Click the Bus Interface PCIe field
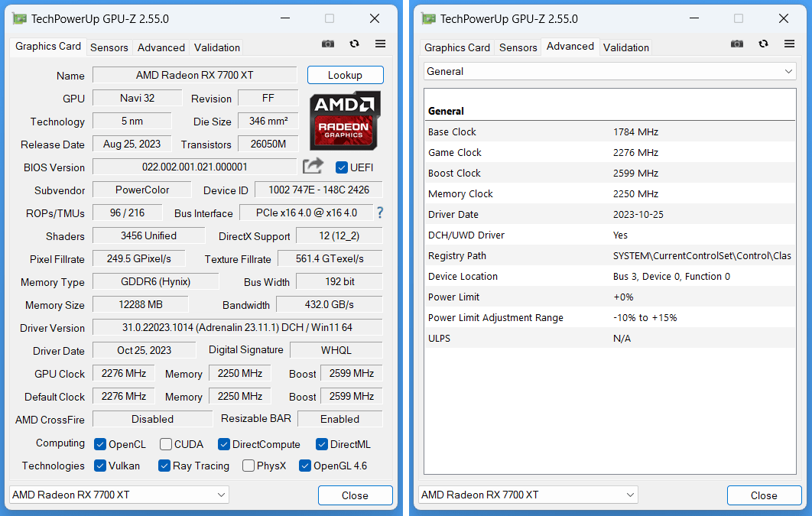The image size is (812, 516). click(x=306, y=213)
